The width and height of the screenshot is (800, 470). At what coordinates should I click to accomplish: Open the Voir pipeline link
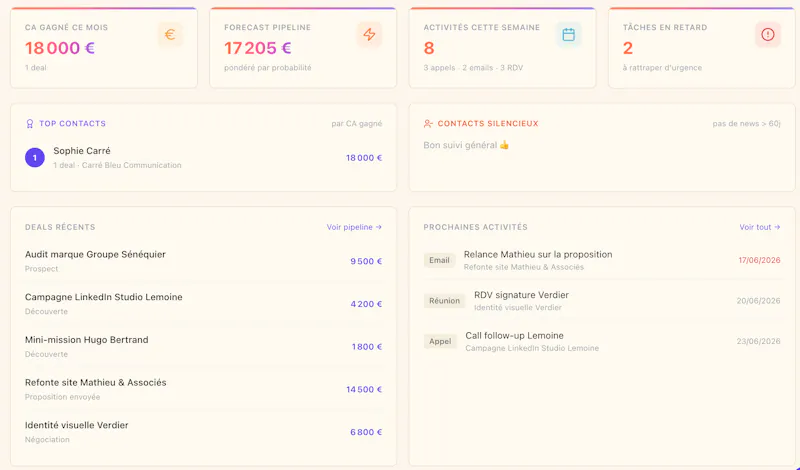pos(354,227)
